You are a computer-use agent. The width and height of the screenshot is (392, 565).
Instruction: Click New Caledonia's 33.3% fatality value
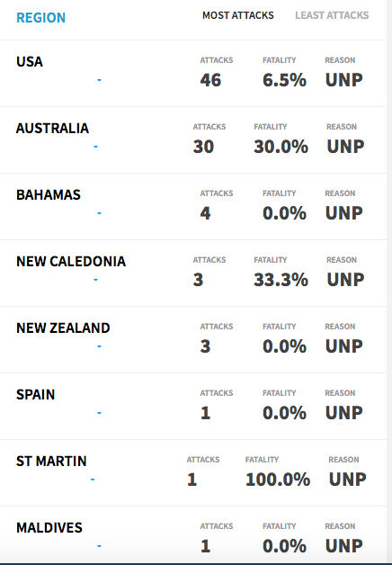pyautogui.click(x=281, y=280)
